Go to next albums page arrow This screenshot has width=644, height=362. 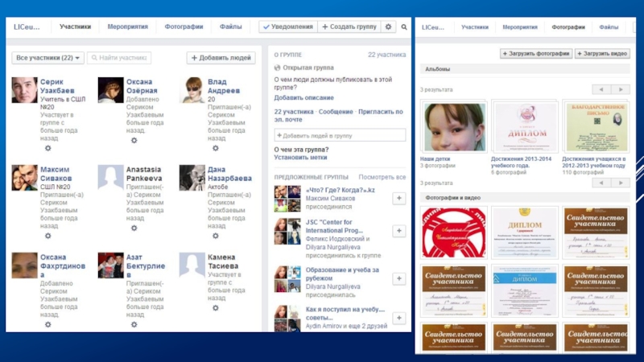click(x=621, y=89)
